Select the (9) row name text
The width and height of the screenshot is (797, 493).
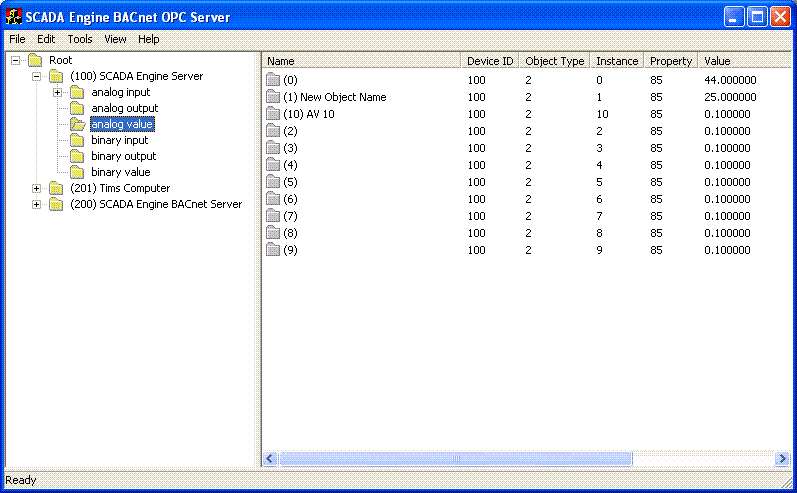point(290,250)
